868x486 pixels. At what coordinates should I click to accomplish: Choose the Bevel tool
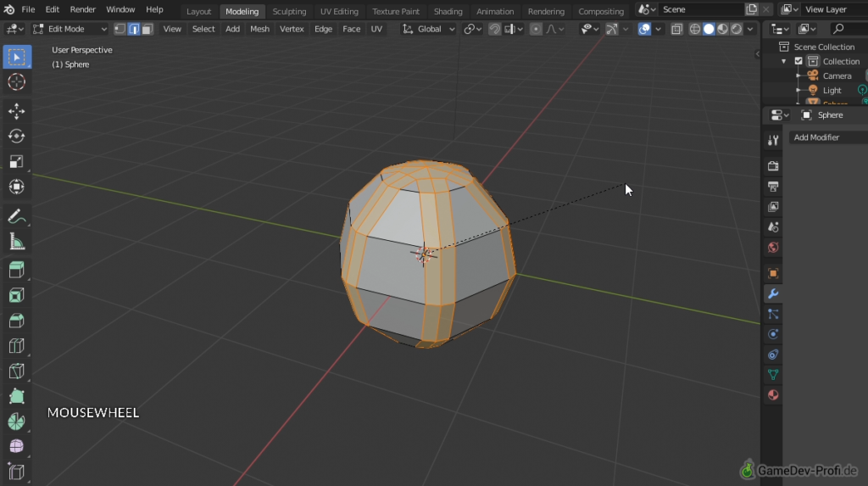click(17, 321)
